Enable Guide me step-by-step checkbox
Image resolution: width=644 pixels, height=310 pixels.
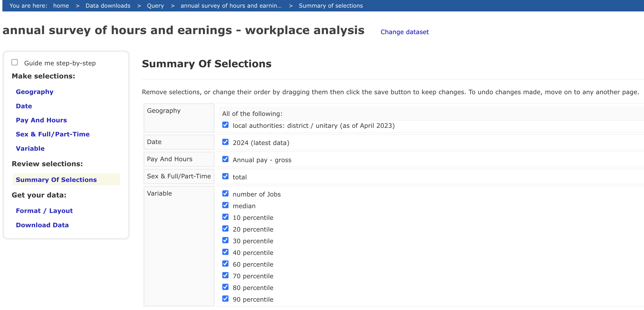point(15,62)
